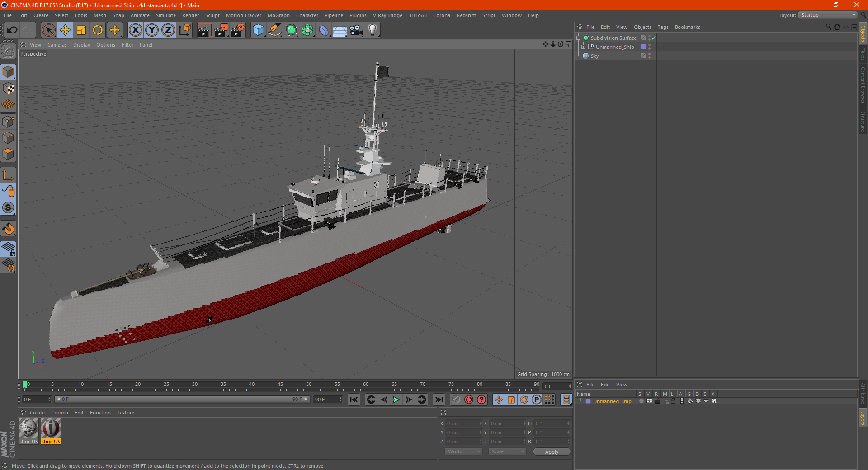
Task: Go to end of animation
Action: tap(439, 399)
